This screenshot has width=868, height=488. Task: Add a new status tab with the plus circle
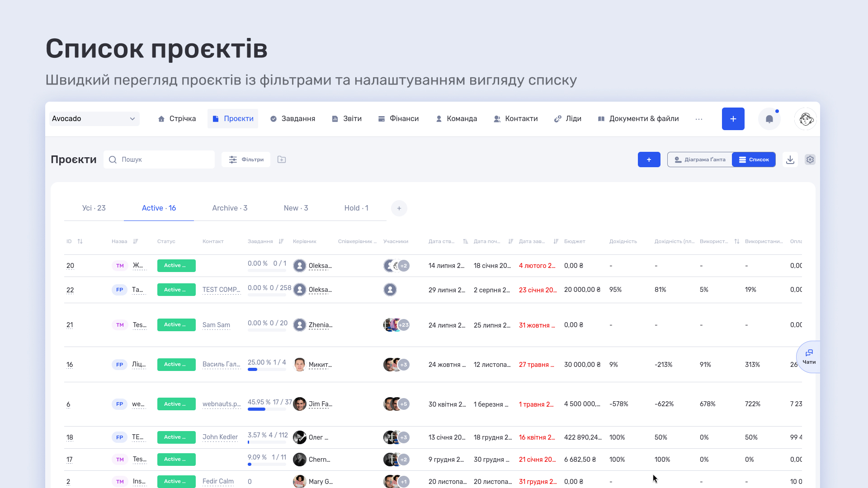(x=399, y=208)
